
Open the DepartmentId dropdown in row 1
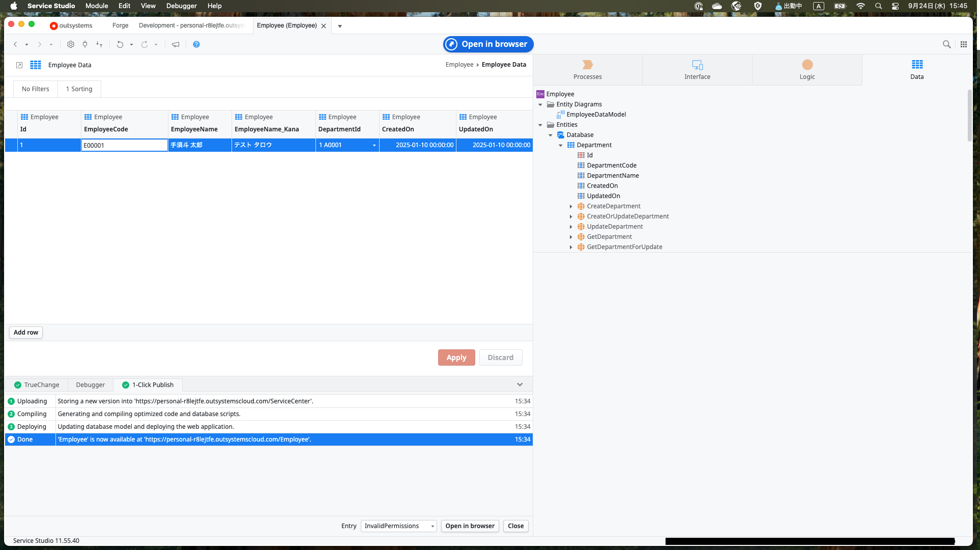[374, 146]
